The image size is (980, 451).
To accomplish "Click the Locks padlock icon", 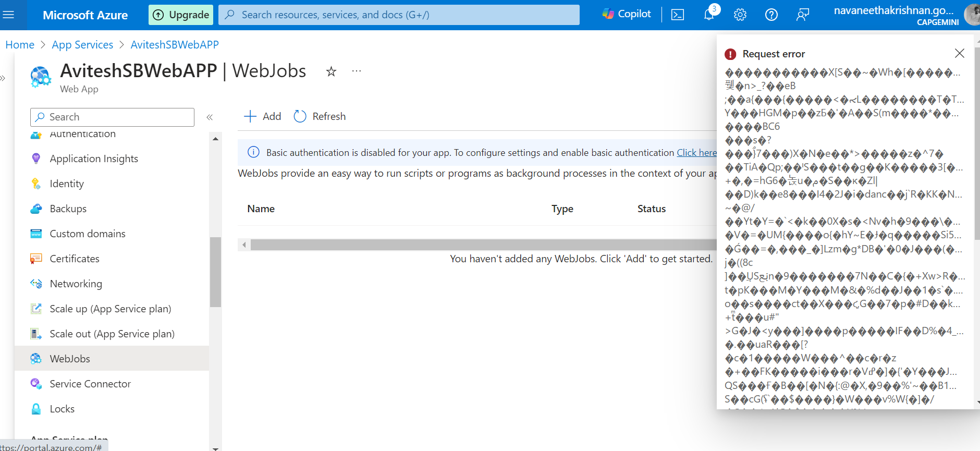I will click(x=36, y=409).
